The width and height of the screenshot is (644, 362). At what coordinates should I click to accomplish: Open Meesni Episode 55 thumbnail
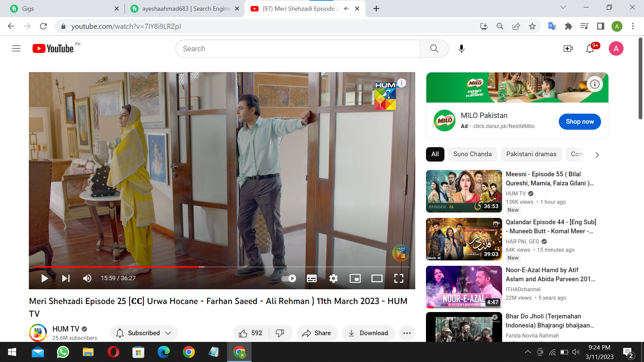[x=464, y=191]
